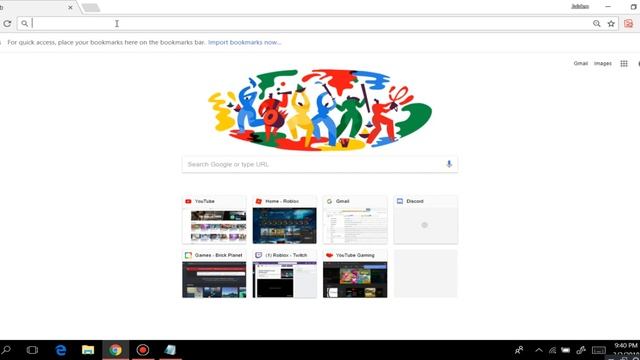
Task: Open the Games - Brick Planet tile
Action: pos(214,273)
